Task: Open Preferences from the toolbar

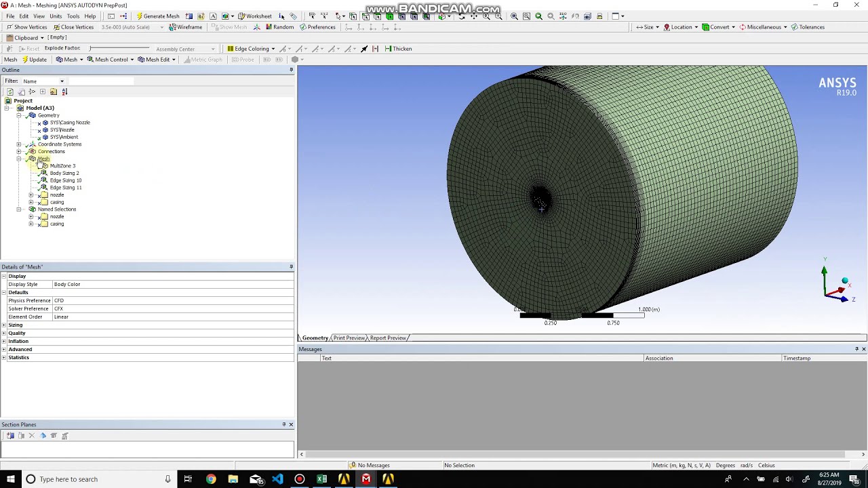Action: tap(317, 27)
